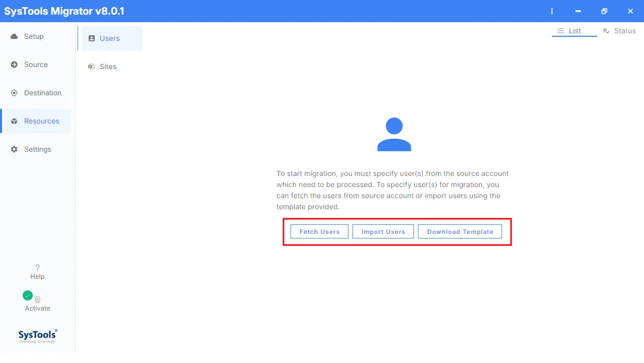This screenshot has height=363, width=644.
Task: Click the cube icon beside Resources
Action: [x=14, y=121]
